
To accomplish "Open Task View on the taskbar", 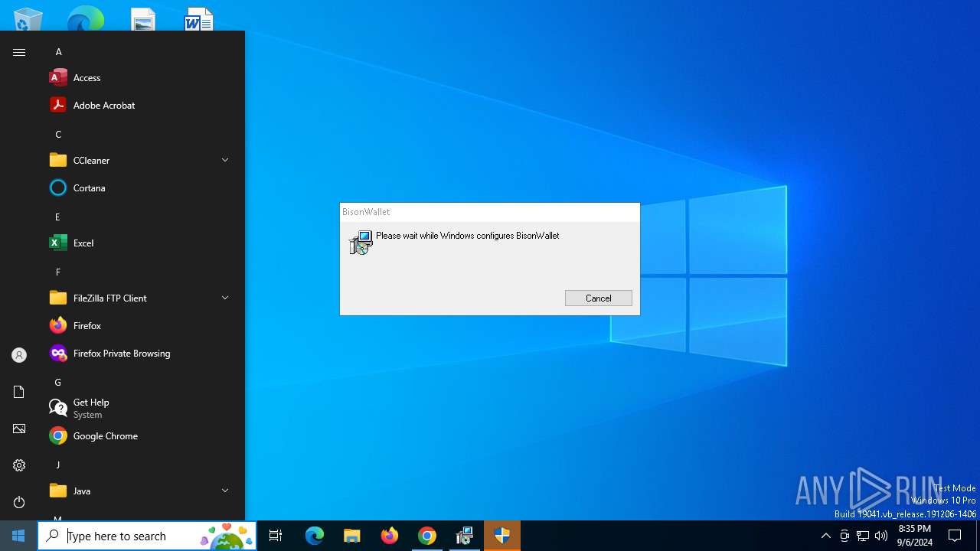I will click(276, 536).
